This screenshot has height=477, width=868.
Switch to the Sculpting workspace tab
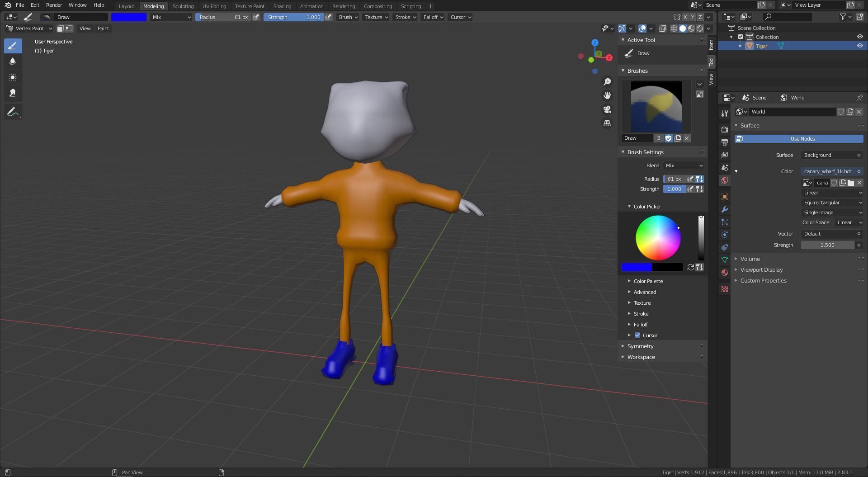pos(183,6)
